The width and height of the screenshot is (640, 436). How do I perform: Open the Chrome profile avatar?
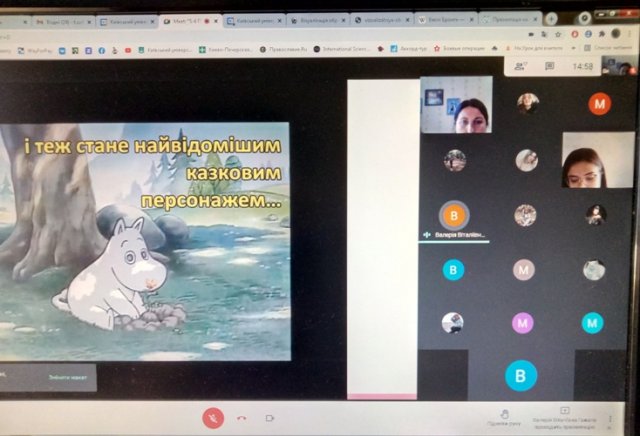tap(616, 34)
